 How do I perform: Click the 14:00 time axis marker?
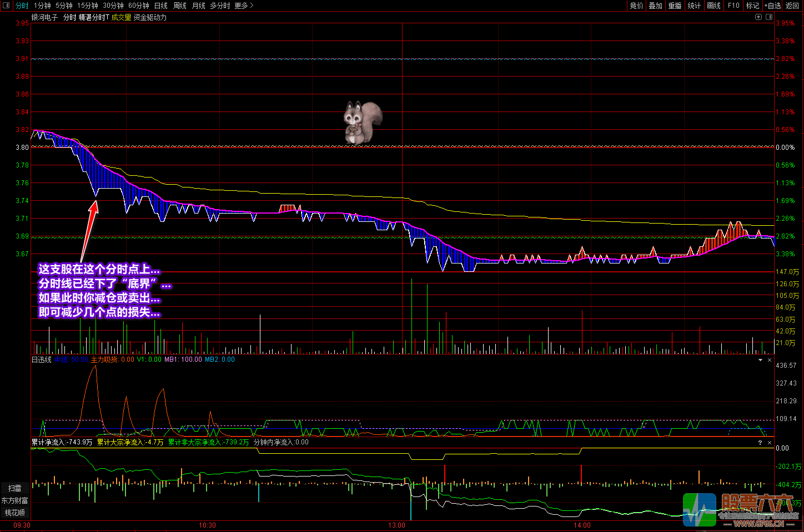(582, 525)
